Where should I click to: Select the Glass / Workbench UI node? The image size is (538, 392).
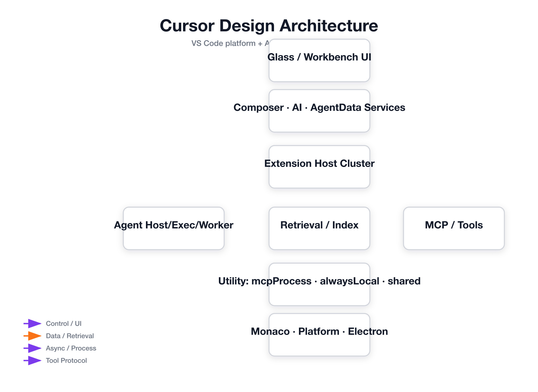tap(319, 60)
